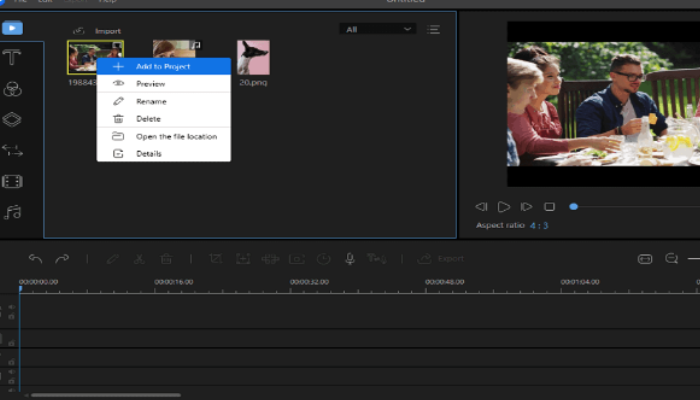Lock the second timeline track

pos(12,343)
